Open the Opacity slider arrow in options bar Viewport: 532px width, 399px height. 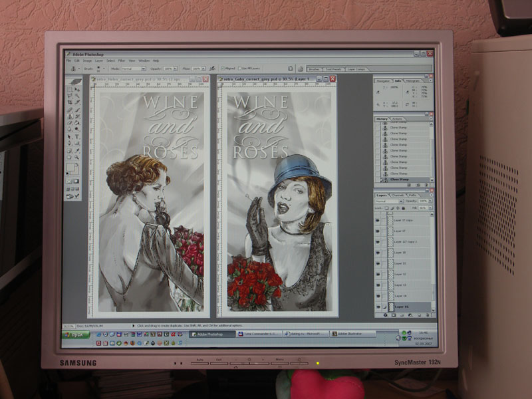click(175, 68)
